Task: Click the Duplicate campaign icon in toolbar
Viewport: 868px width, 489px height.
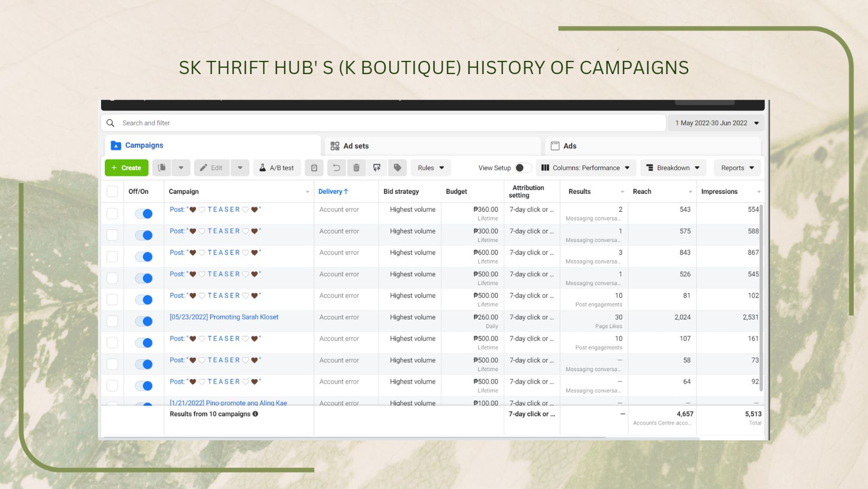Action: click(162, 168)
